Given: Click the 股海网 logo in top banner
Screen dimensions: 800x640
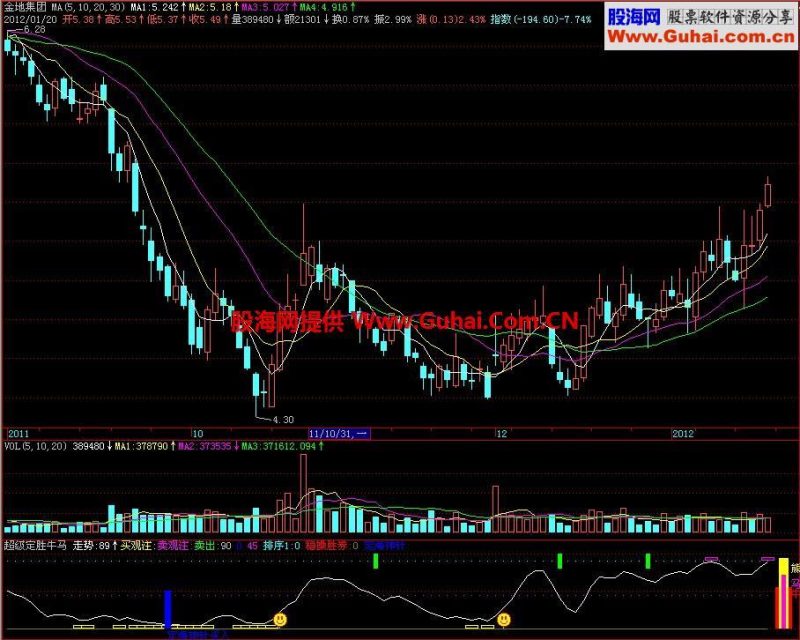Looking at the screenshot, I should [634, 17].
